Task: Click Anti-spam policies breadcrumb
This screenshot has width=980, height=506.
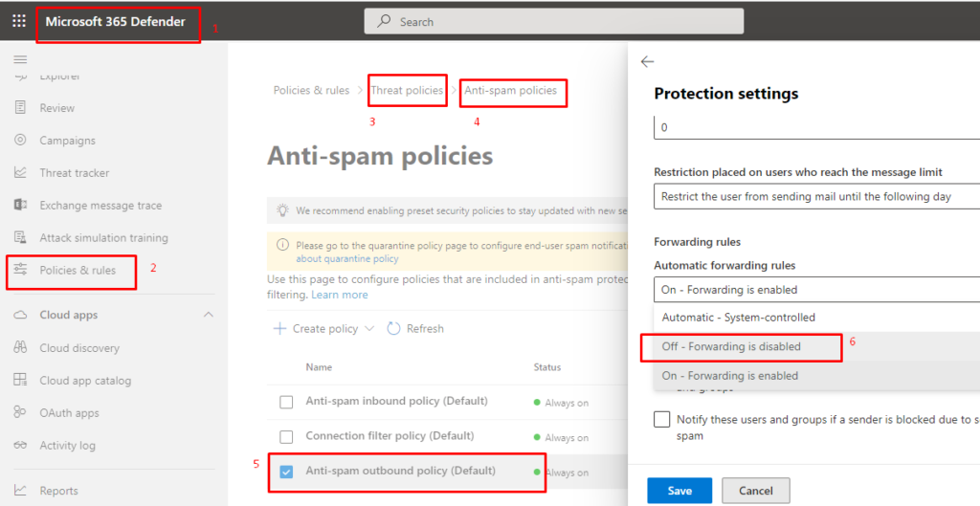Action: point(511,90)
